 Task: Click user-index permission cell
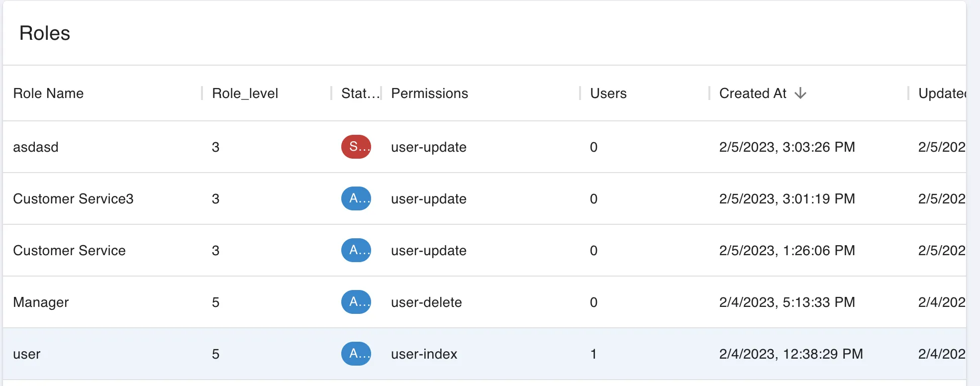tap(424, 354)
